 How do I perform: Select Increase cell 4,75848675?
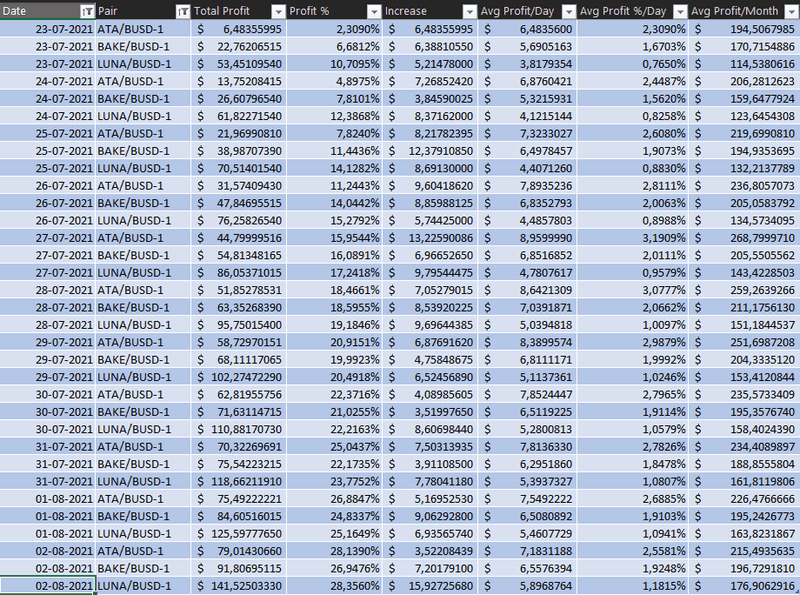pyautogui.click(x=430, y=359)
